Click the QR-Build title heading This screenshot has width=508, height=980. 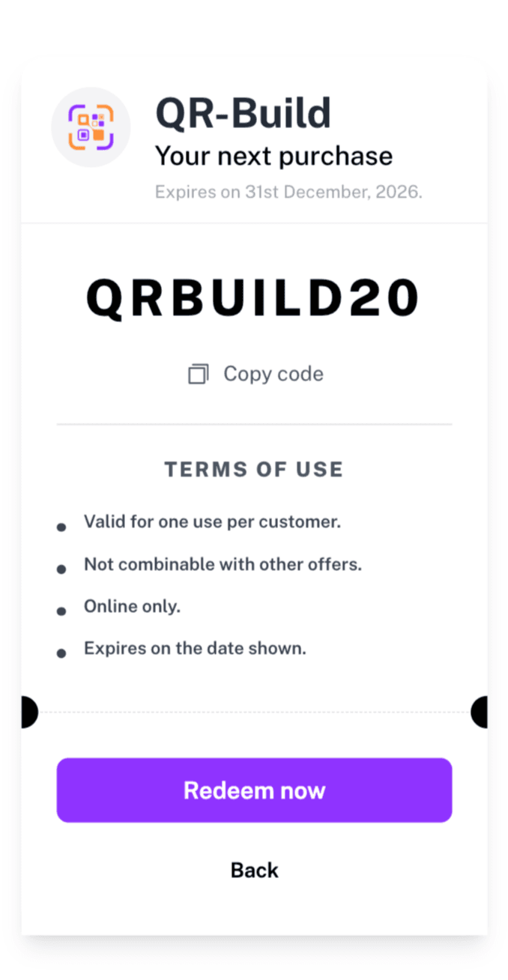[x=243, y=114]
